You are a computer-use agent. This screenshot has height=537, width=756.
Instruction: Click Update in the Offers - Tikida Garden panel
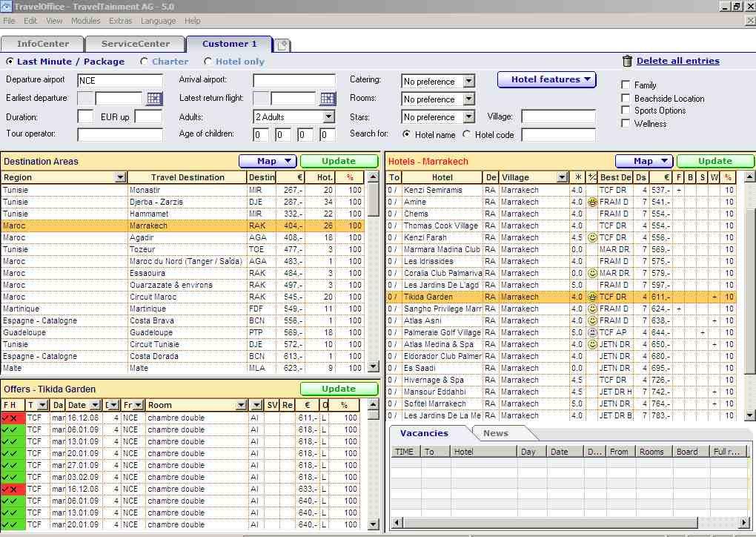339,389
